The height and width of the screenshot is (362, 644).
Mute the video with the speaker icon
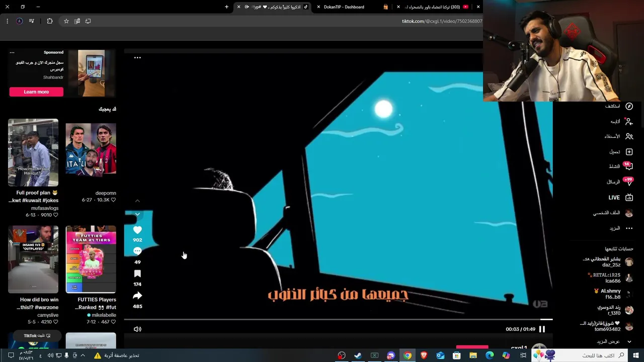tap(137, 329)
